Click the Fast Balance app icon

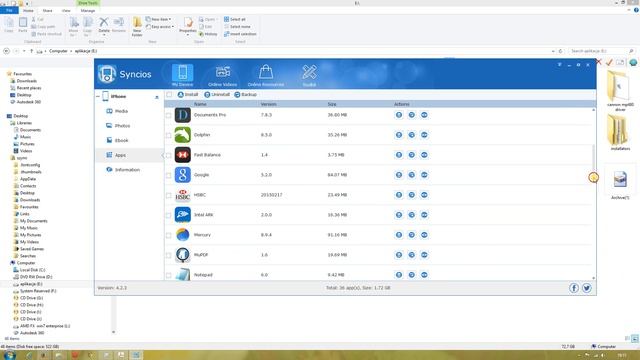click(x=182, y=155)
